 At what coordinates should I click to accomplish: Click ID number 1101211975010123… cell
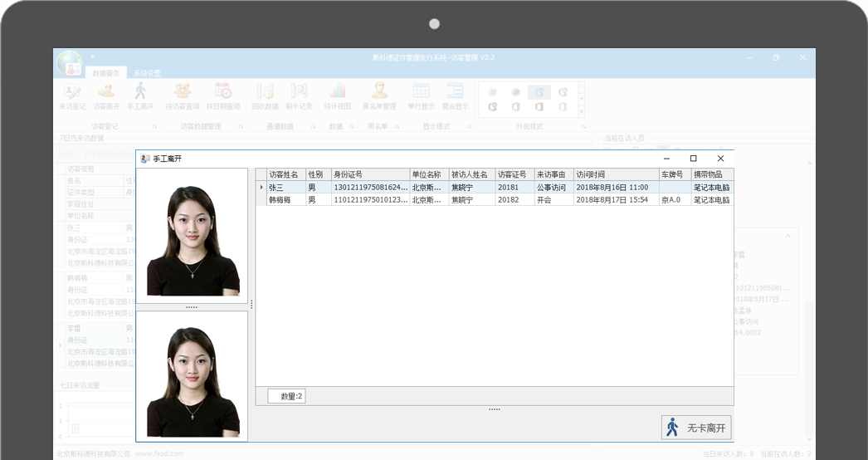pyautogui.click(x=370, y=199)
